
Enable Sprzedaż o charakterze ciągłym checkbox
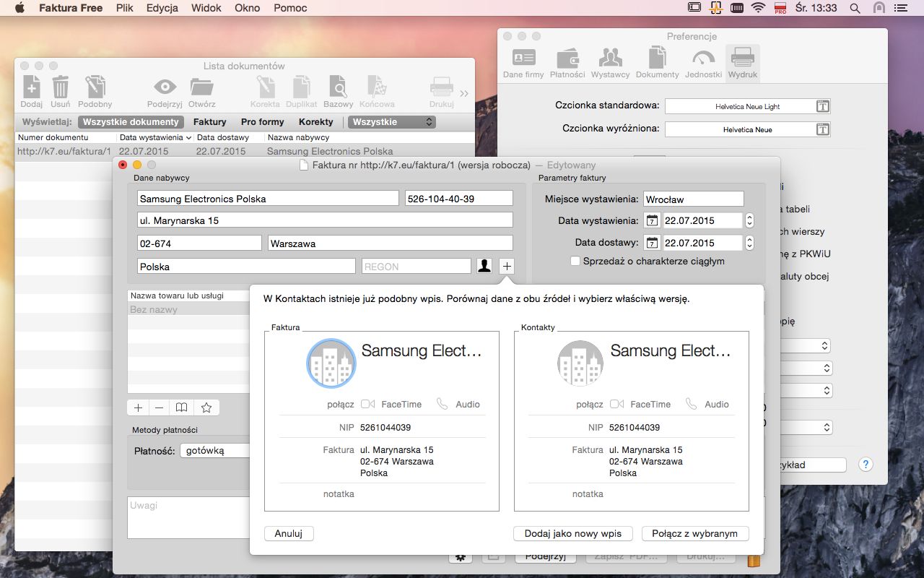(x=575, y=261)
